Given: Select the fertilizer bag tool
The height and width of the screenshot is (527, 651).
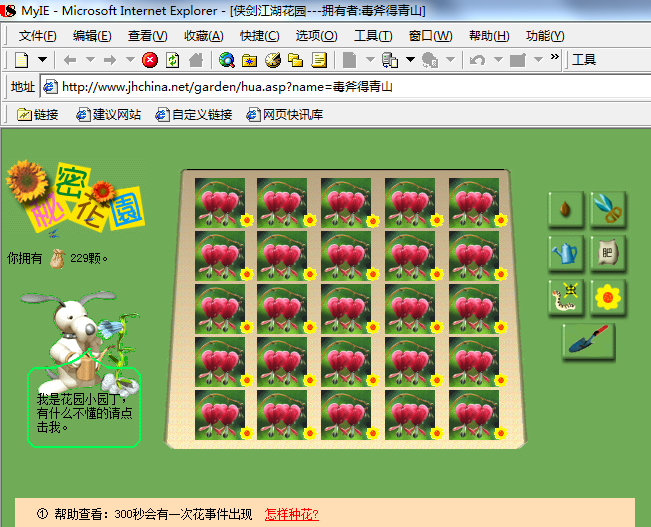Looking at the screenshot, I should (x=608, y=253).
